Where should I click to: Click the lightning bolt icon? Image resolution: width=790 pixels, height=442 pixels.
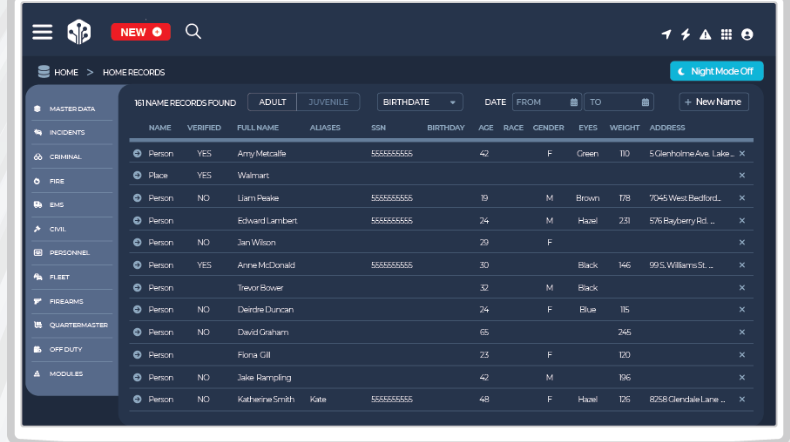(686, 34)
